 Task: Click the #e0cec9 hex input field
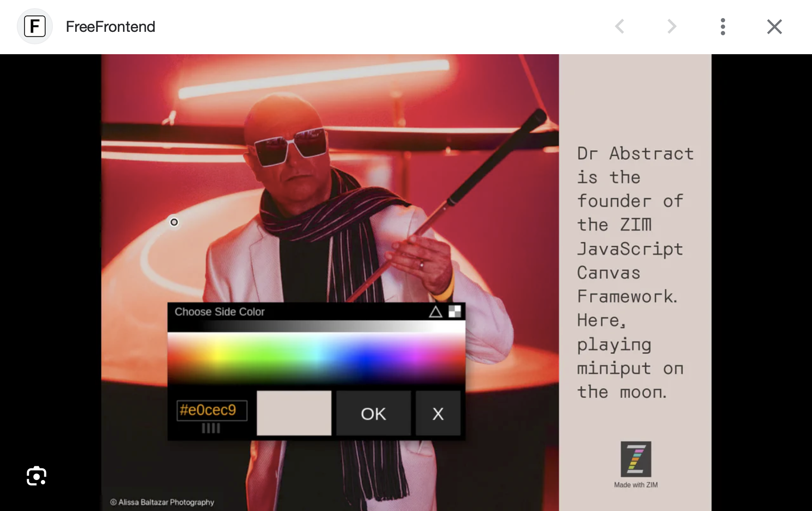pos(212,410)
